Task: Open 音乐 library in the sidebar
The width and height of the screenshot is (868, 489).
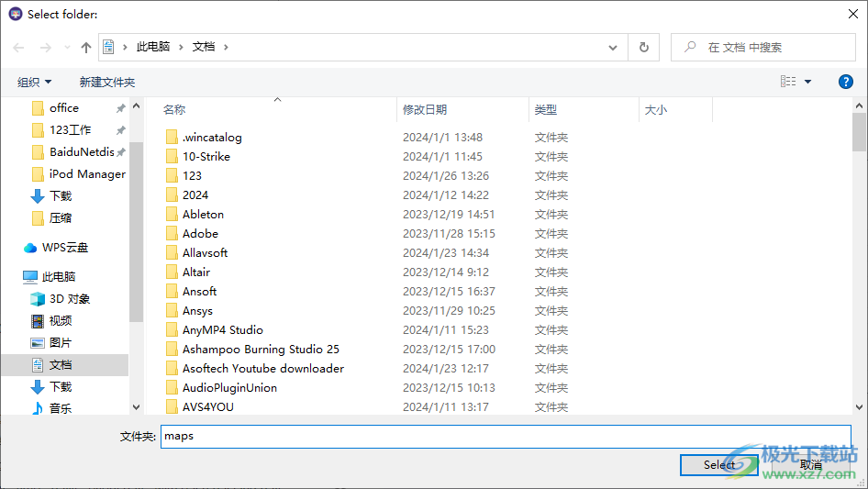Action: click(x=61, y=408)
